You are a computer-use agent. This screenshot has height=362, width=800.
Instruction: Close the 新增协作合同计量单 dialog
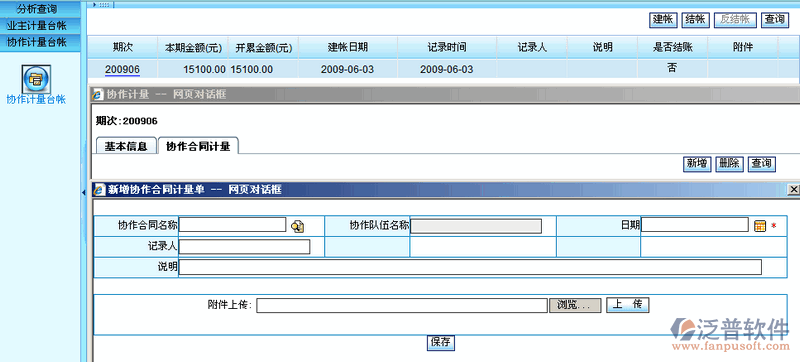click(x=794, y=190)
